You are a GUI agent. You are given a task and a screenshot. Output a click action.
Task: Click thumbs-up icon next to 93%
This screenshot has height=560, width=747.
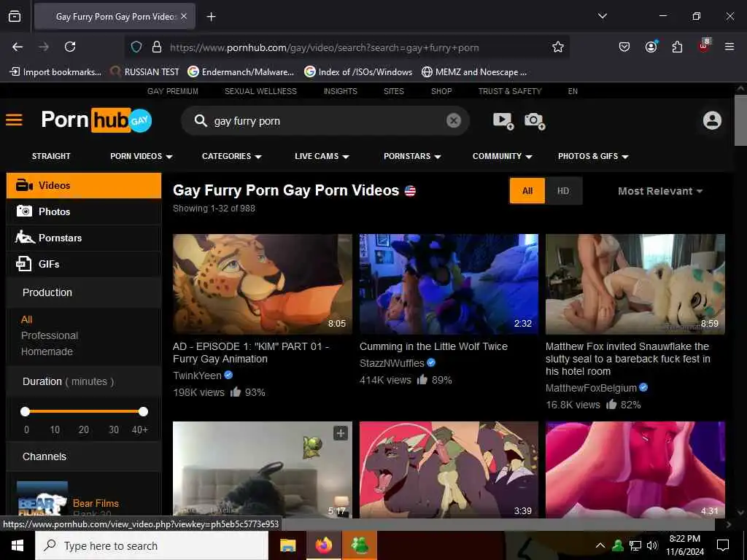236,392
